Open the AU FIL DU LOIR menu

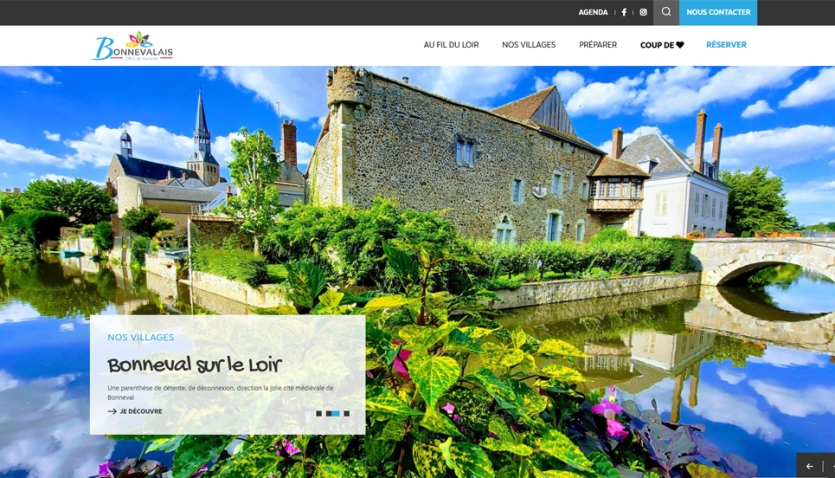(451, 45)
